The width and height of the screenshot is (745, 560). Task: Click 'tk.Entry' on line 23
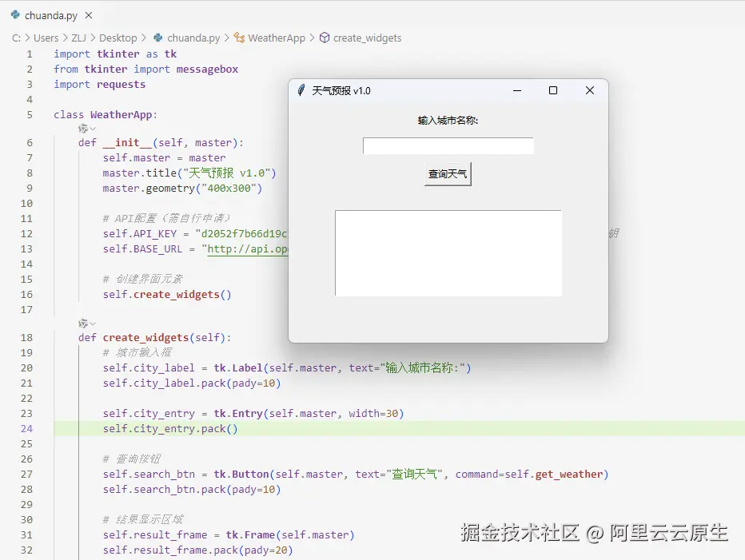(238, 414)
